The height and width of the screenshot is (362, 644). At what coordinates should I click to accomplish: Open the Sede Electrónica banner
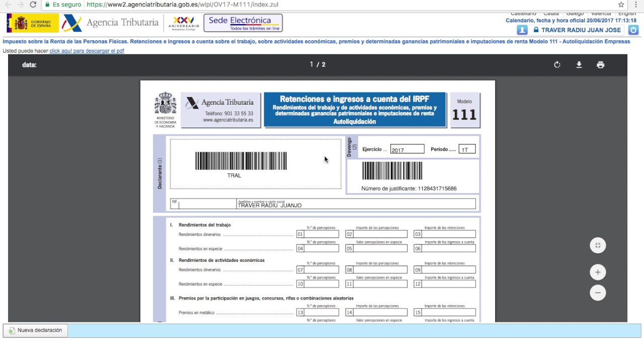pyautogui.click(x=243, y=23)
